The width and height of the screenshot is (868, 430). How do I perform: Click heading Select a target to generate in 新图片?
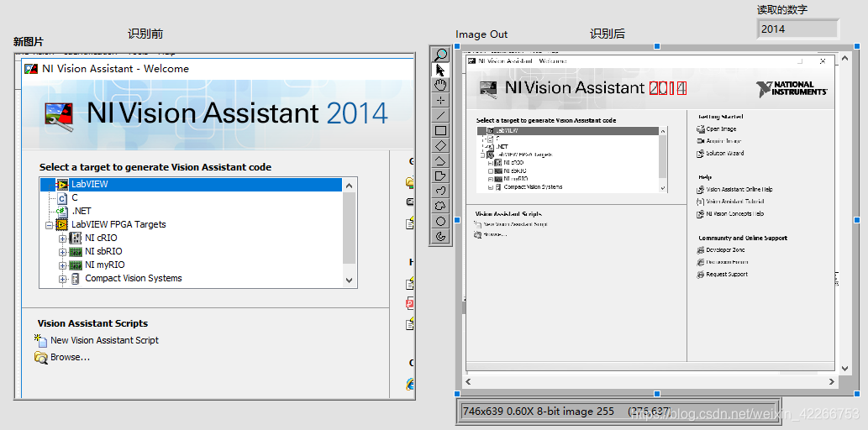pyautogui.click(x=155, y=166)
